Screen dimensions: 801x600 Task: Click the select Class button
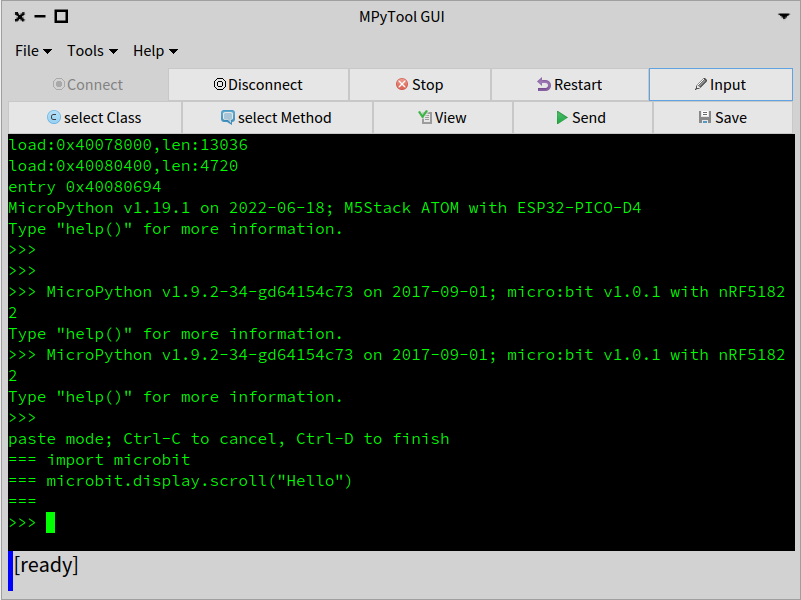point(95,118)
